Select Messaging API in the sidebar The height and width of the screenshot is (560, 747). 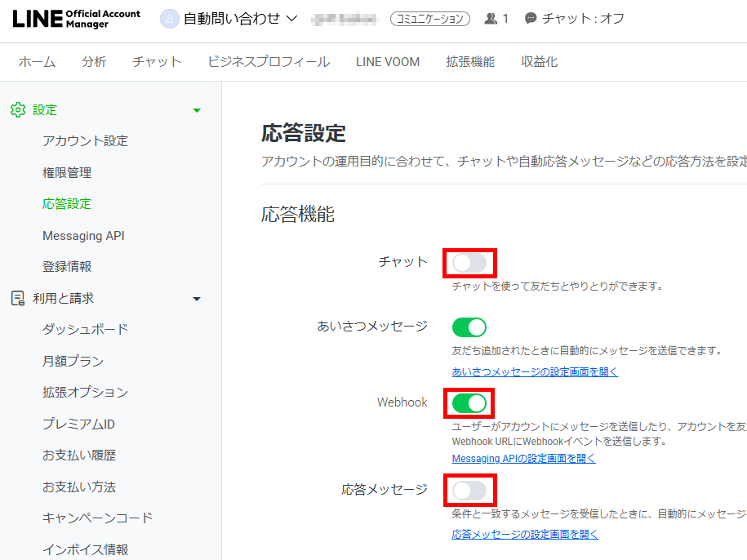[83, 236]
